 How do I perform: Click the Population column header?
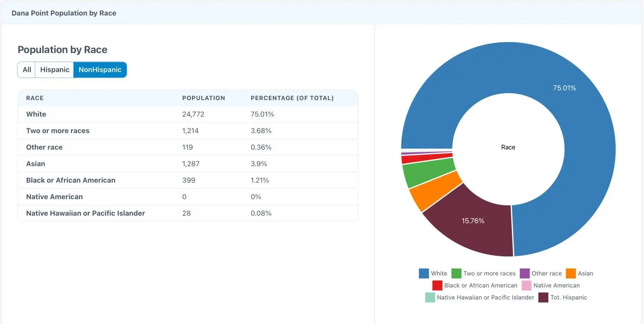[x=203, y=98]
